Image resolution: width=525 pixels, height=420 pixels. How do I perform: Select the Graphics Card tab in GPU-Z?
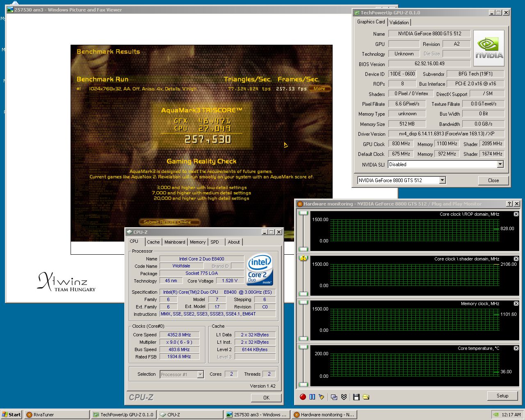pyautogui.click(x=371, y=22)
